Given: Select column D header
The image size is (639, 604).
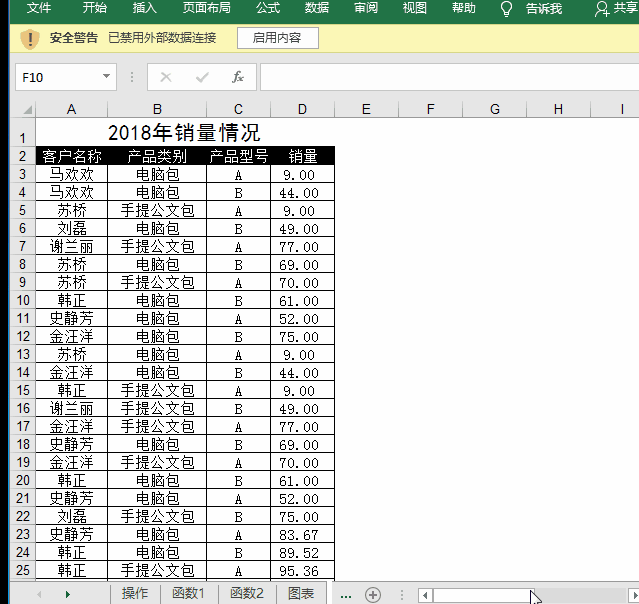Looking at the screenshot, I should pyautogui.click(x=302, y=109).
